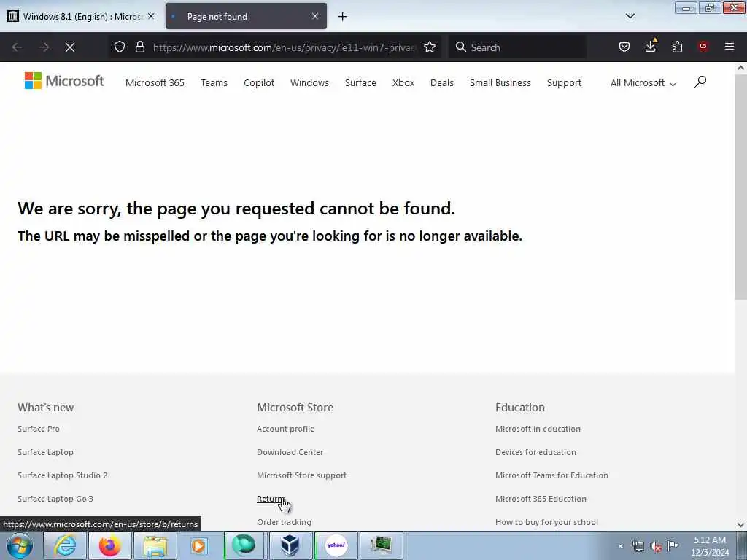Switch to Firefox in taskbar
The height and width of the screenshot is (560, 747).
(109, 545)
